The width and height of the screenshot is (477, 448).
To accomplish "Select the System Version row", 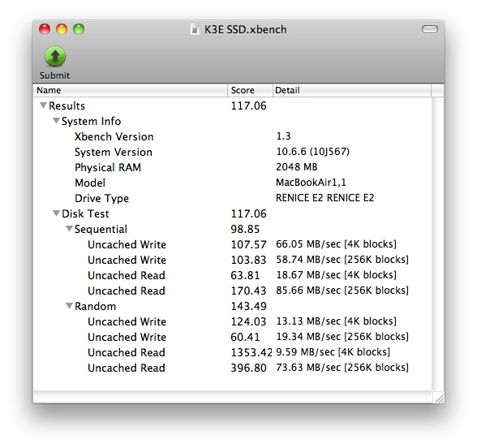I will pyautogui.click(x=232, y=152).
